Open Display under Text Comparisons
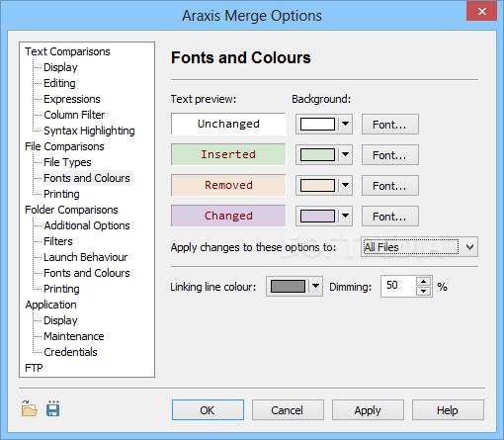 60,67
